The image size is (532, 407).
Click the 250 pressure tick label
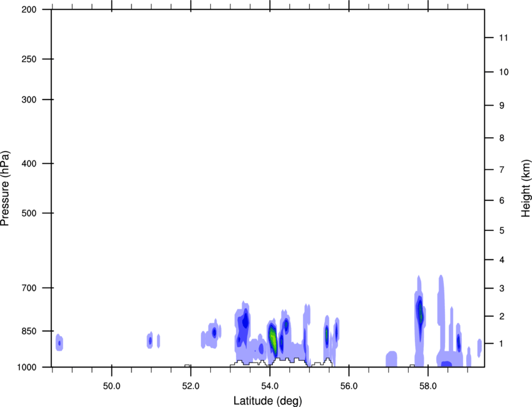(x=29, y=59)
